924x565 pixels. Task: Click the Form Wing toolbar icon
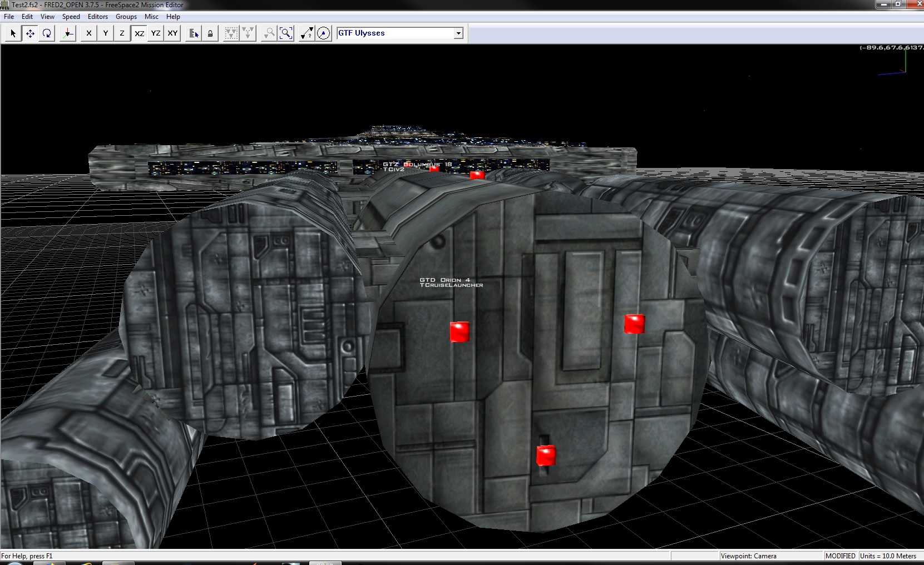[231, 33]
